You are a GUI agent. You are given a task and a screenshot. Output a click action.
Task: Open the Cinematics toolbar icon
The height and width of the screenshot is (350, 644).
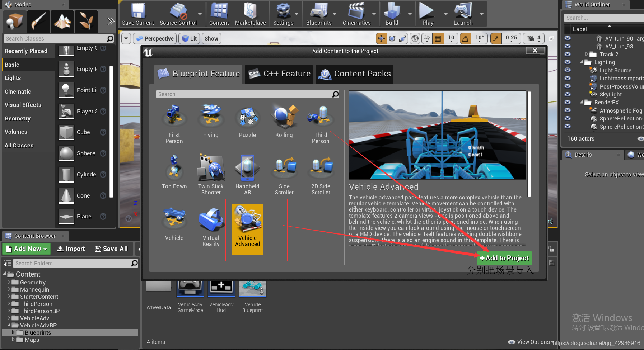[x=356, y=14]
